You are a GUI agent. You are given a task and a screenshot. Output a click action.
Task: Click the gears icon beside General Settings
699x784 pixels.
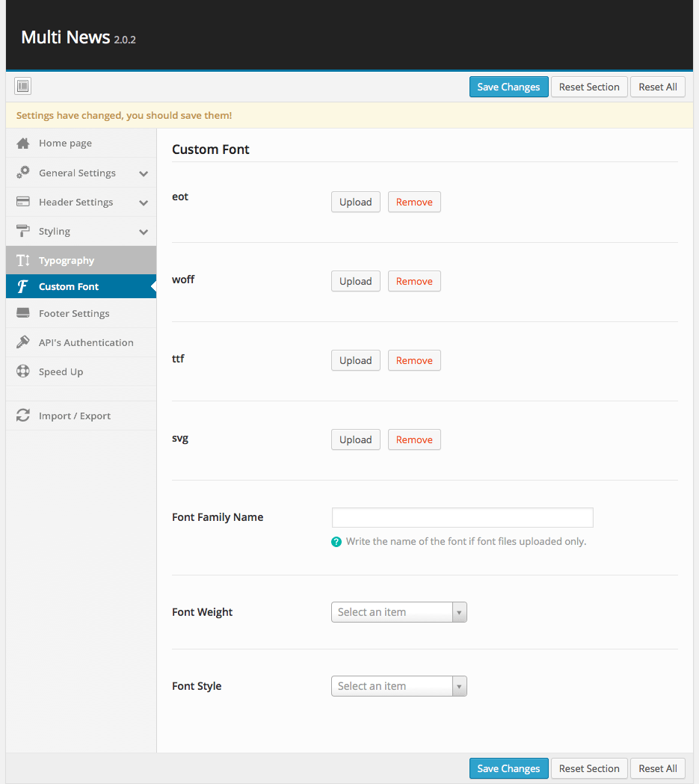23,173
